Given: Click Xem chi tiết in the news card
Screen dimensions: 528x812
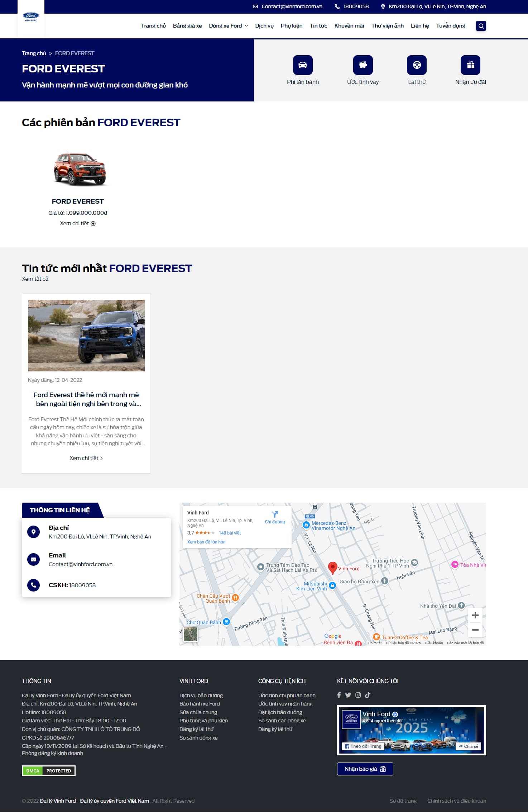Looking at the screenshot, I should click(86, 458).
